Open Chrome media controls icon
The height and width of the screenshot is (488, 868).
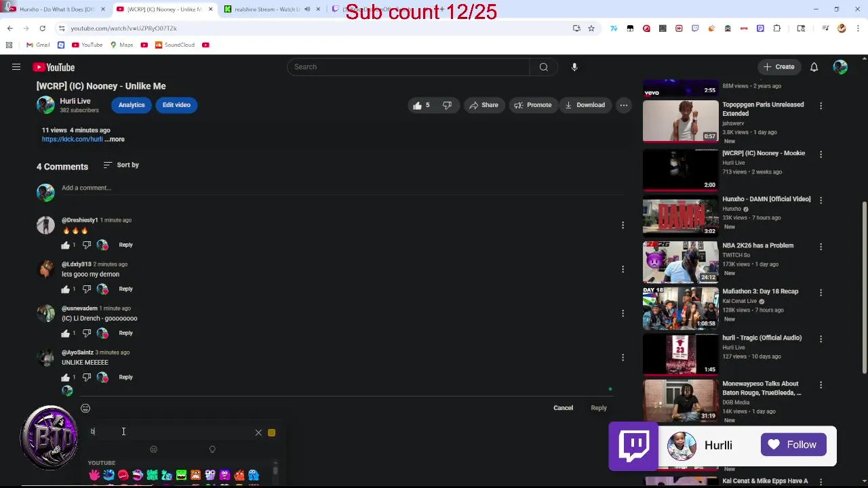click(x=825, y=28)
